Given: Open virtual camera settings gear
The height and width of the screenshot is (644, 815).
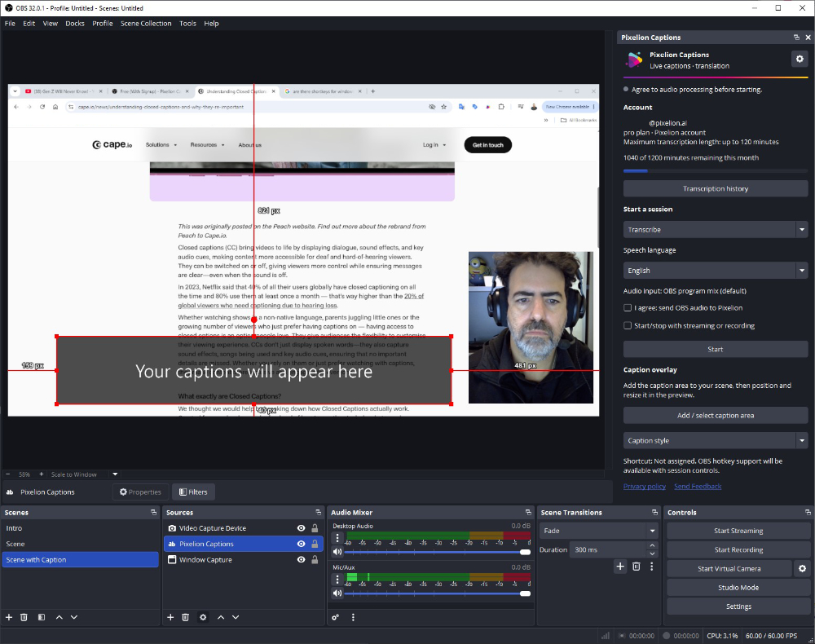Looking at the screenshot, I should point(802,569).
